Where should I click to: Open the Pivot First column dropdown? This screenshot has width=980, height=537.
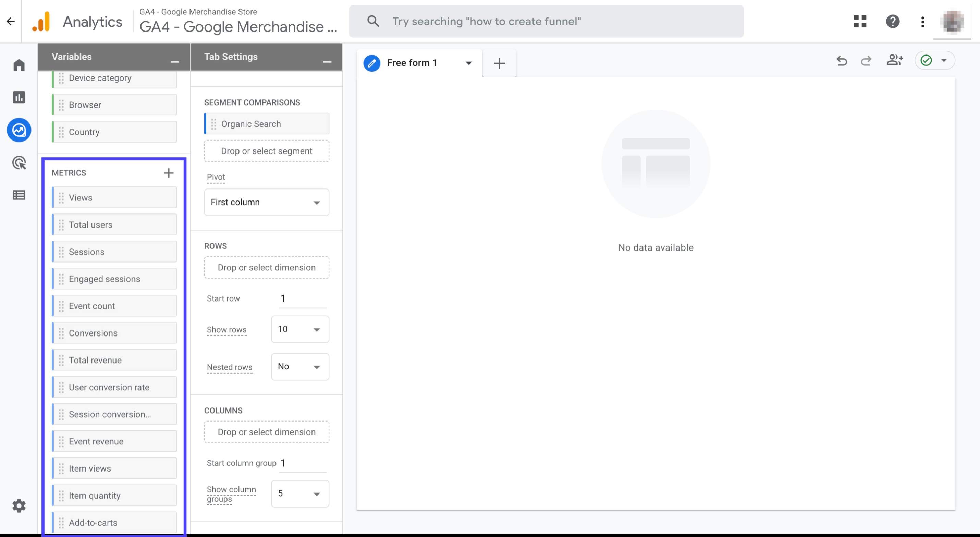[267, 203]
